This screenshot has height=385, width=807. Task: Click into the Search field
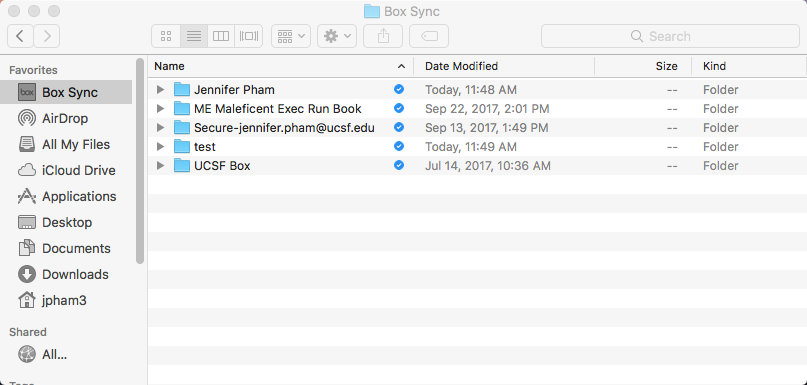click(x=671, y=36)
